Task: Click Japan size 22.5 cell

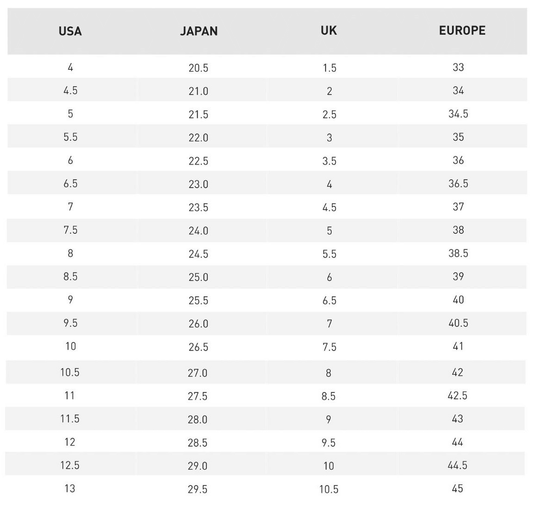Action: 198,161
